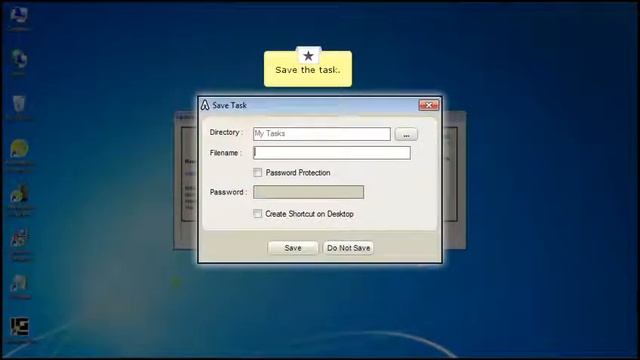Enable the Password Protection checkbox
The image size is (640, 360).
pyautogui.click(x=258, y=173)
